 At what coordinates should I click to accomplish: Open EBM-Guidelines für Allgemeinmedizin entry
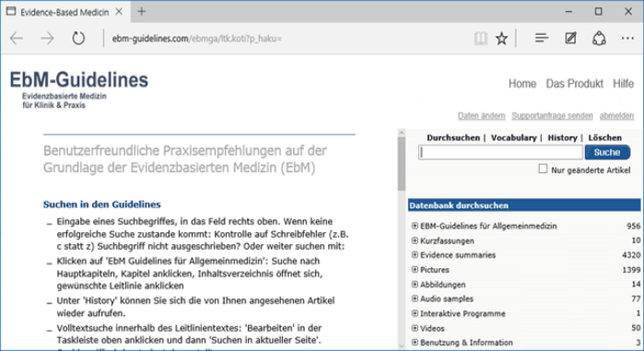(x=488, y=227)
